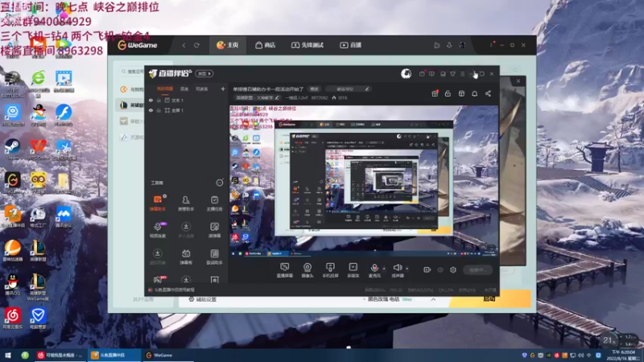Open notifications bell in companion app
This screenshot has height=362, width=644.
tap(474, 93)
